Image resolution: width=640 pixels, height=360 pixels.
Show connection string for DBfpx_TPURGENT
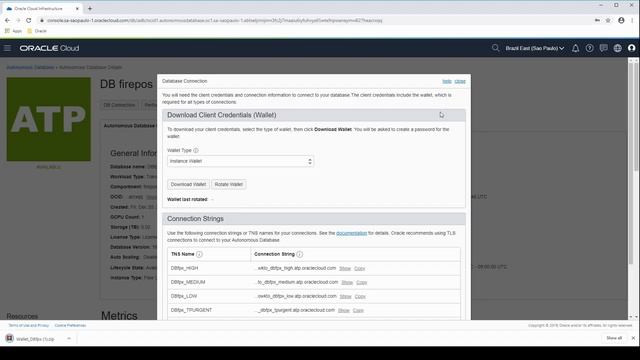[344, 311]
